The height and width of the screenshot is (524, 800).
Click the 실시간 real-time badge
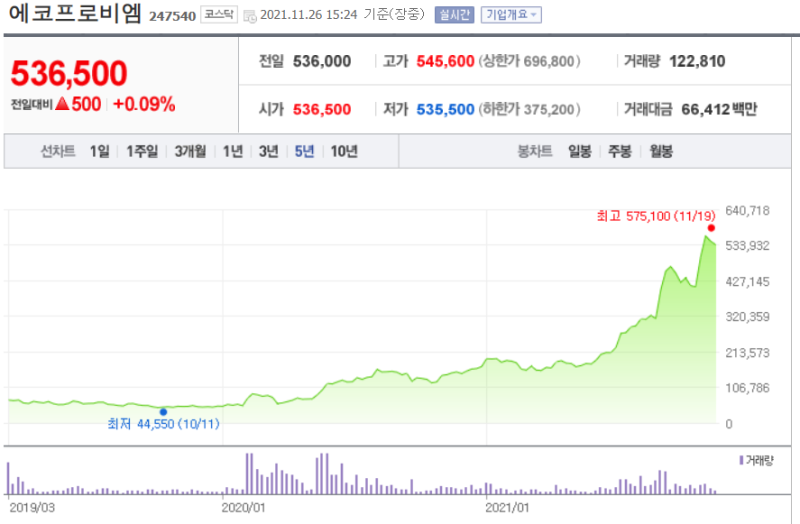454,15
